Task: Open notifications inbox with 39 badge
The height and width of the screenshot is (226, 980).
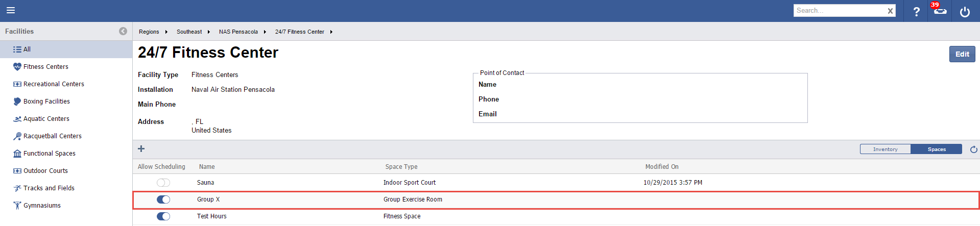Action: 940,11
